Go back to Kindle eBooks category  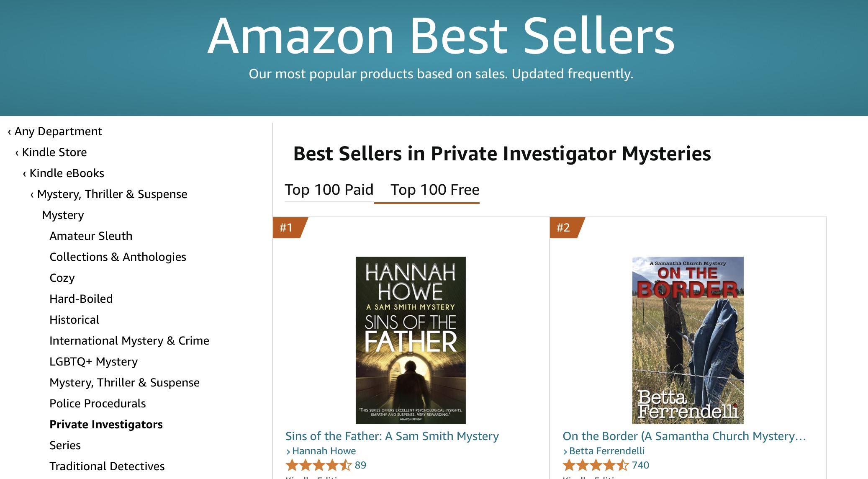[x=67, y=173]
